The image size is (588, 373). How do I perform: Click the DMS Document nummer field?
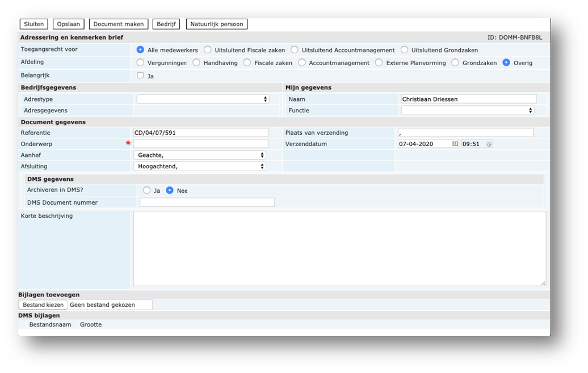[x=207, y=202]
